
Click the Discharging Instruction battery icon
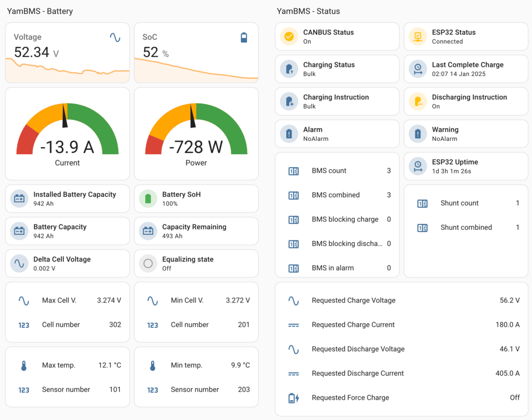click(x=418, y=102)
